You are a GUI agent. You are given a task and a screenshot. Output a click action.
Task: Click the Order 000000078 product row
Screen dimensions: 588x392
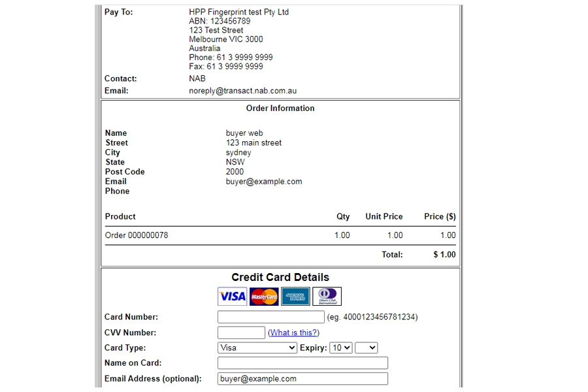137,235
